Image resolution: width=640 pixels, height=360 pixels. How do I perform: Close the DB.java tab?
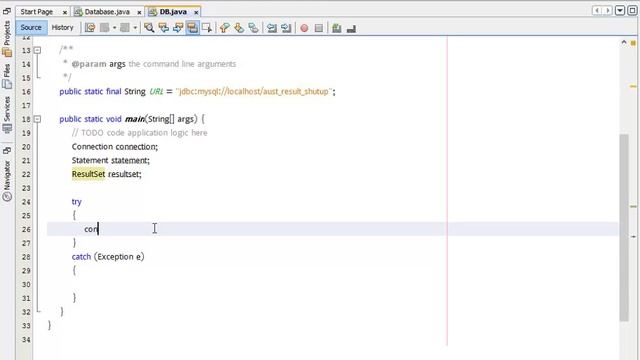(196, 13)
